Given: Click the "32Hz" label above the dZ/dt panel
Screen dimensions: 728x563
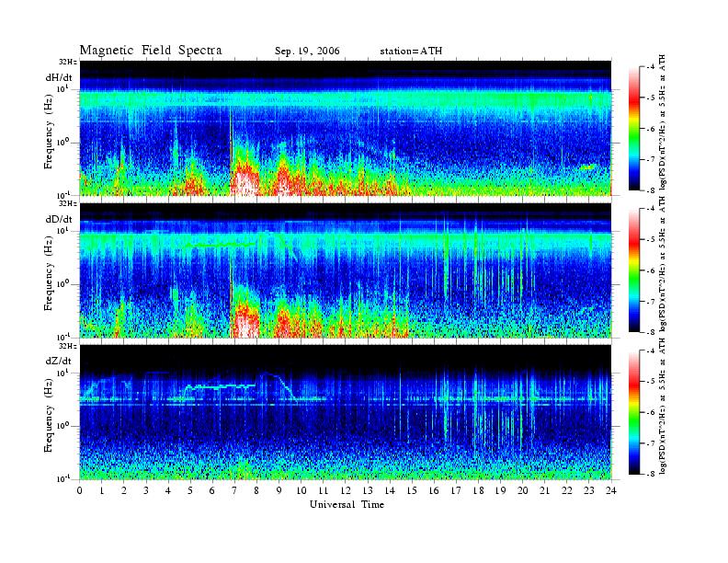Looking at the screenshot, I should click(67, 346).
